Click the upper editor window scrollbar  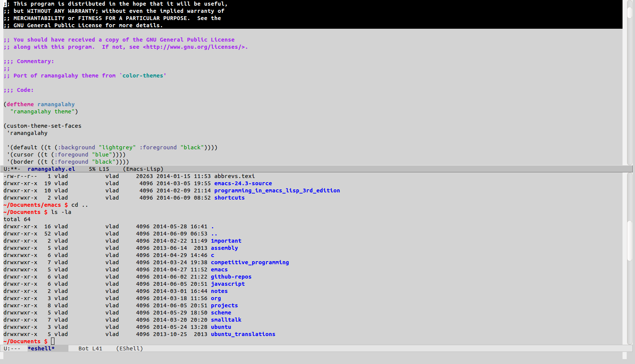629,82
